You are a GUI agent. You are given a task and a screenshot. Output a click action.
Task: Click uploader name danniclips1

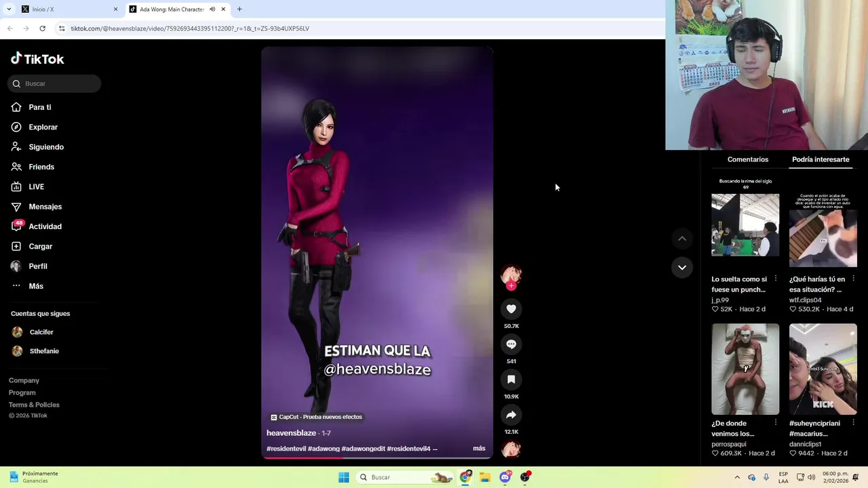point(805,444)
